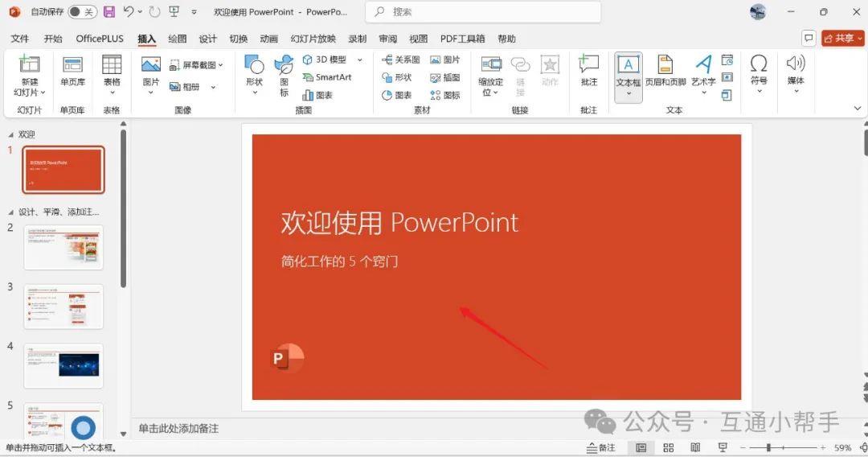868x457 pixels.
Task: Start slideshow from status bar icon
Action: click(x=723, y=447)
